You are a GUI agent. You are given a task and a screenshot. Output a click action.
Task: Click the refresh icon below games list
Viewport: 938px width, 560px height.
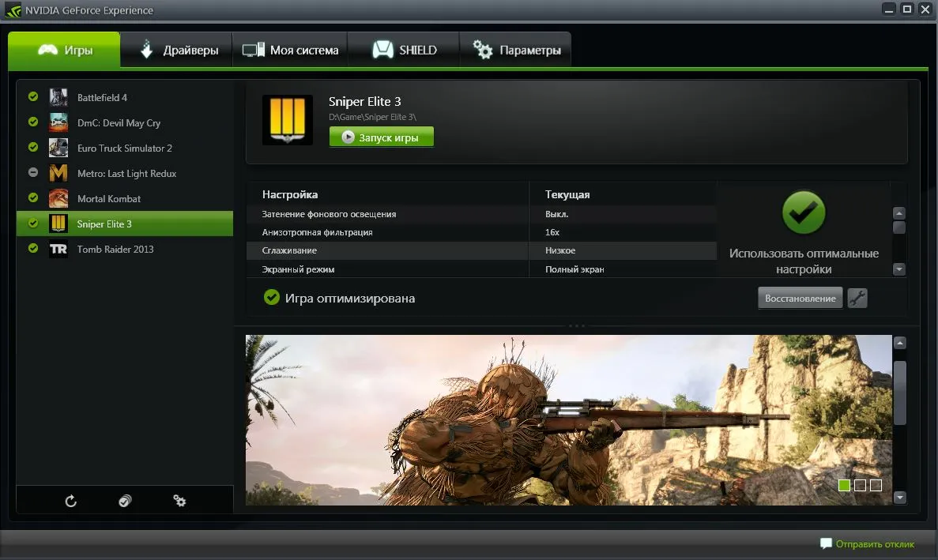tap(71, 501)
